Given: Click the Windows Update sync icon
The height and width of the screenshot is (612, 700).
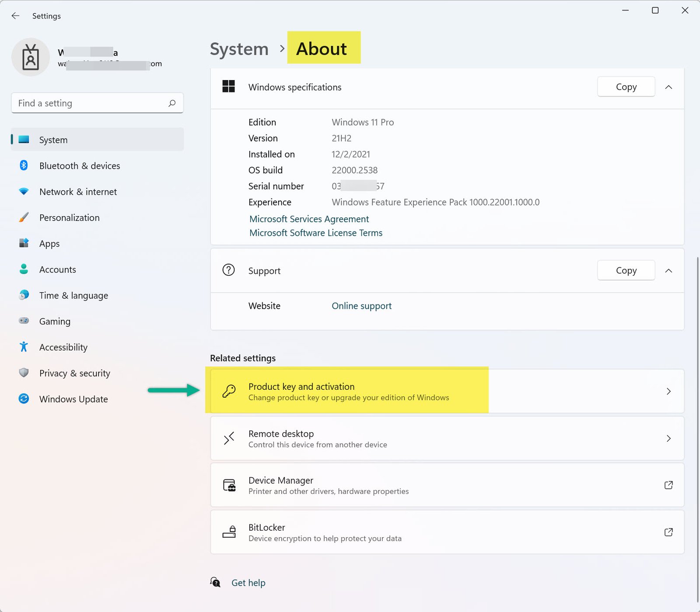Looking at the screenshot, I should tap(24, 399).
